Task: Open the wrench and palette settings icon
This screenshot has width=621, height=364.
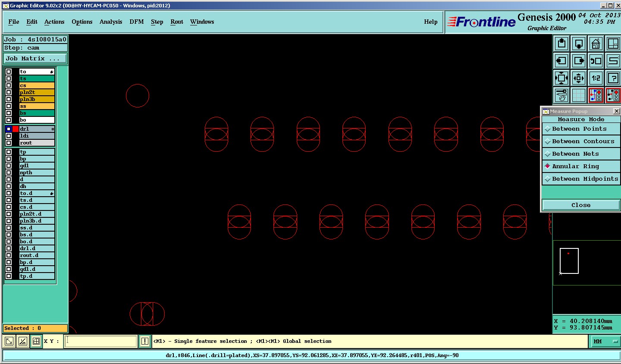Action: point(561,95)
